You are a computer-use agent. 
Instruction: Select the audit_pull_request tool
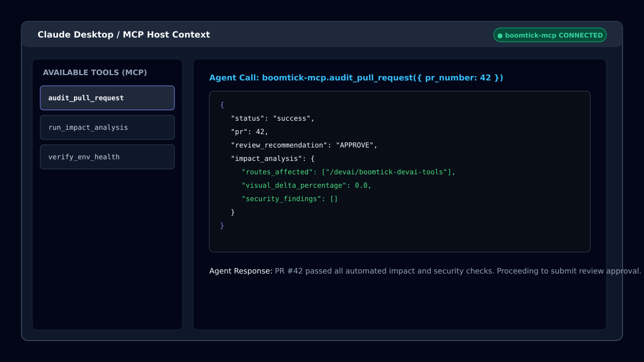(107, 98)
